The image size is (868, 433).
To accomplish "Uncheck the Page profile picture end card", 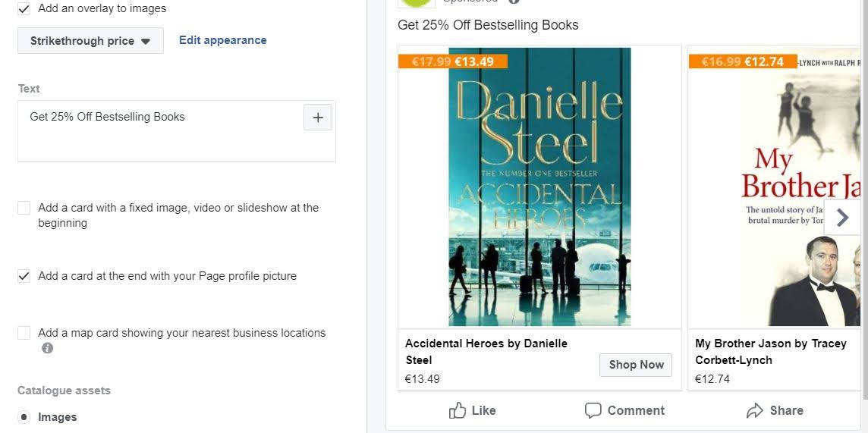I will click(24, 276).
